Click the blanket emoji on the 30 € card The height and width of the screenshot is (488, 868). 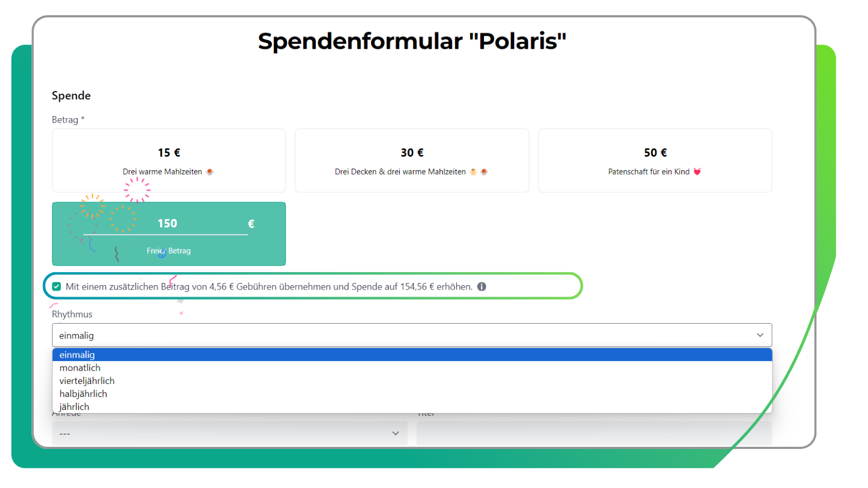pos(473,171)
